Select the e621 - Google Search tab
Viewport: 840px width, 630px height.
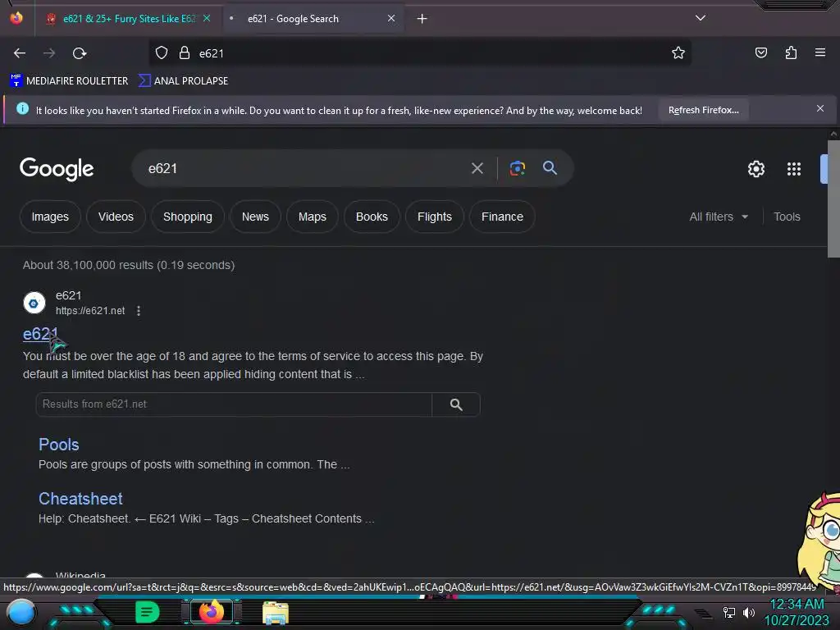(x=312, y=19)
